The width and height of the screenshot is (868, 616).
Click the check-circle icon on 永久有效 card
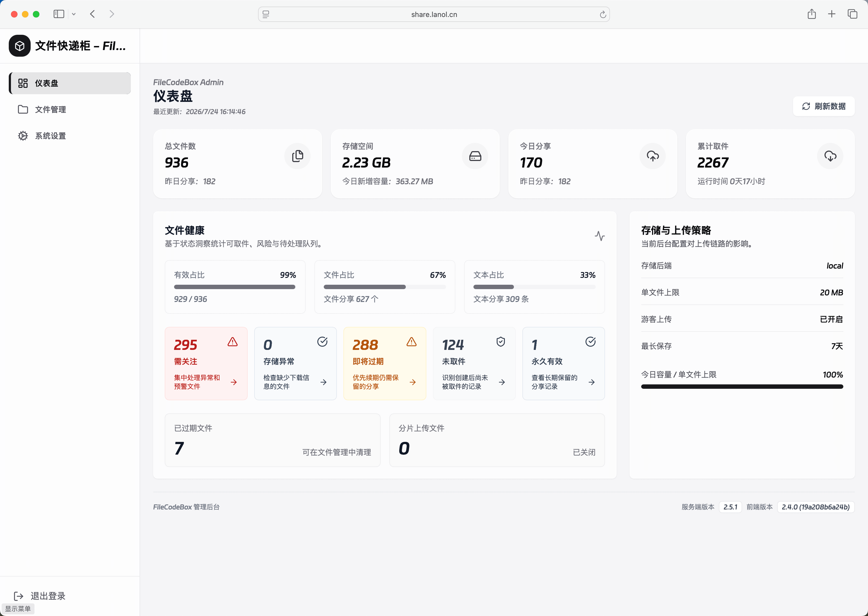(591, 342)
